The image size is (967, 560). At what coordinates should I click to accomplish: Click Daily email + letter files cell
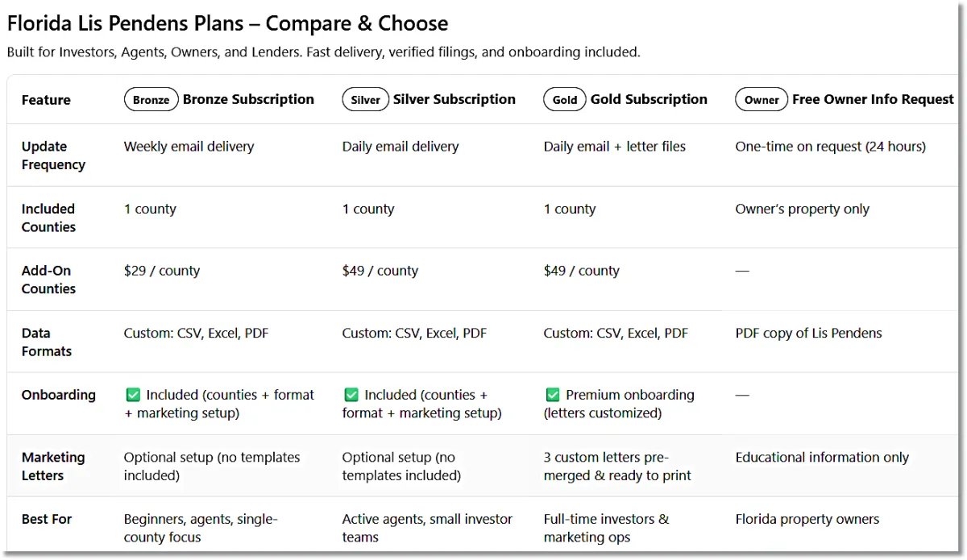[615, 147]
